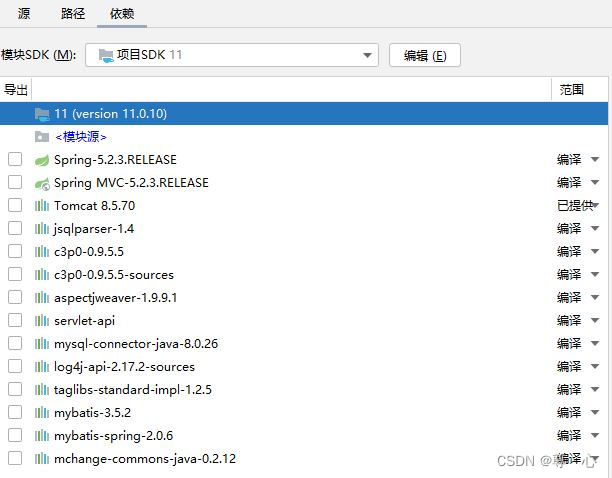612x478 pixels.
Task: Expand scope dropdown for c3p0-0.9.5.5-sources
Action: pos(595,275)
